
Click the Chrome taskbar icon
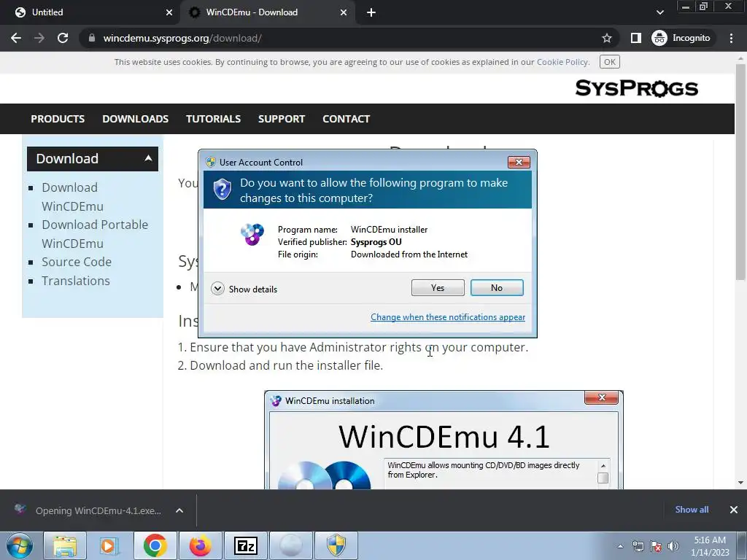click(x=155, y=545)
